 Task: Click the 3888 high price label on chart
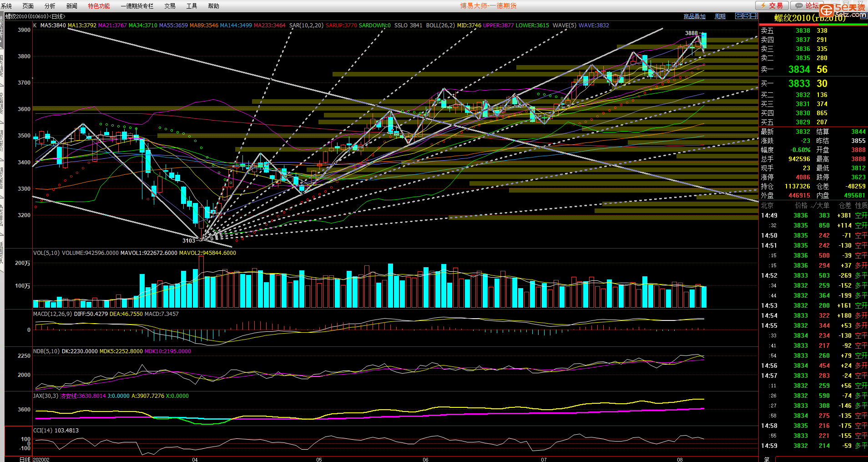[691, 33]
